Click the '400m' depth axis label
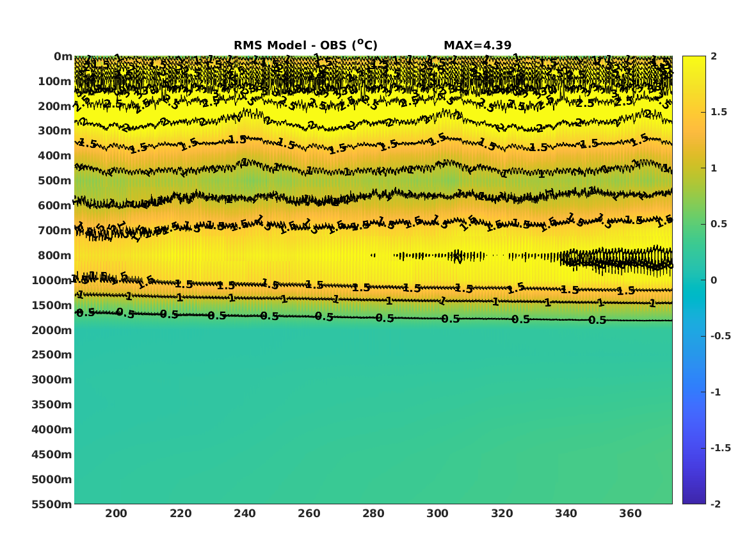 point(55,156)
